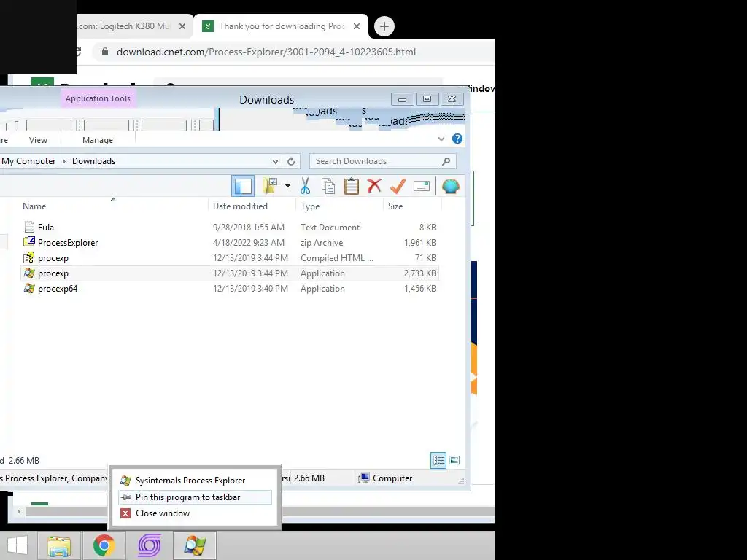Image resolution: width=747 pixels, height=560 pixels.
Task: Click the Chrome address bar URL
Action: point(266,52)
